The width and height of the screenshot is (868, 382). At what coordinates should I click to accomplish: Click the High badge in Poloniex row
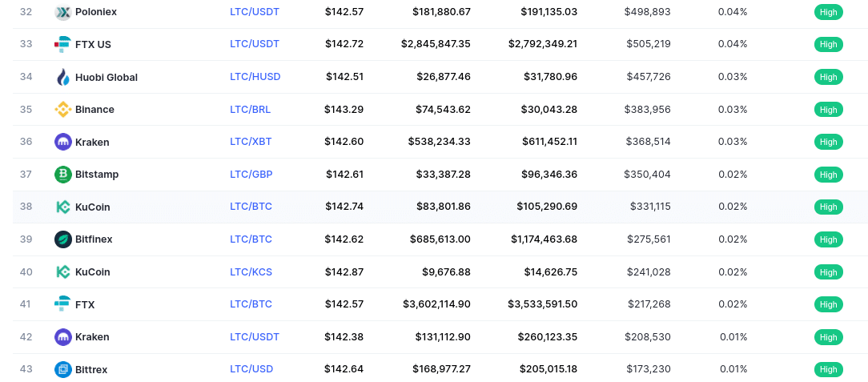pos(828,12)
